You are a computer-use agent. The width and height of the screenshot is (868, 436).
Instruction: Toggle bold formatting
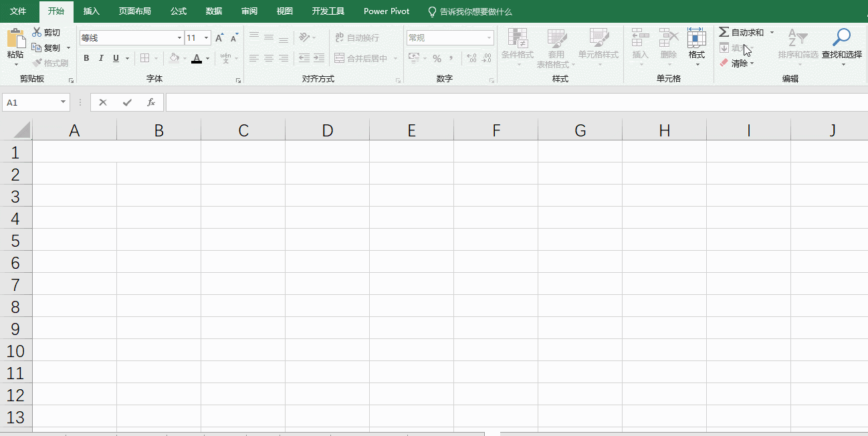86,58
